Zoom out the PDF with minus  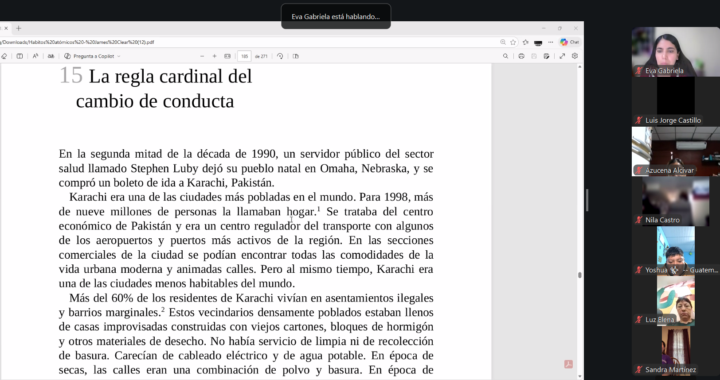pos(202,56)
